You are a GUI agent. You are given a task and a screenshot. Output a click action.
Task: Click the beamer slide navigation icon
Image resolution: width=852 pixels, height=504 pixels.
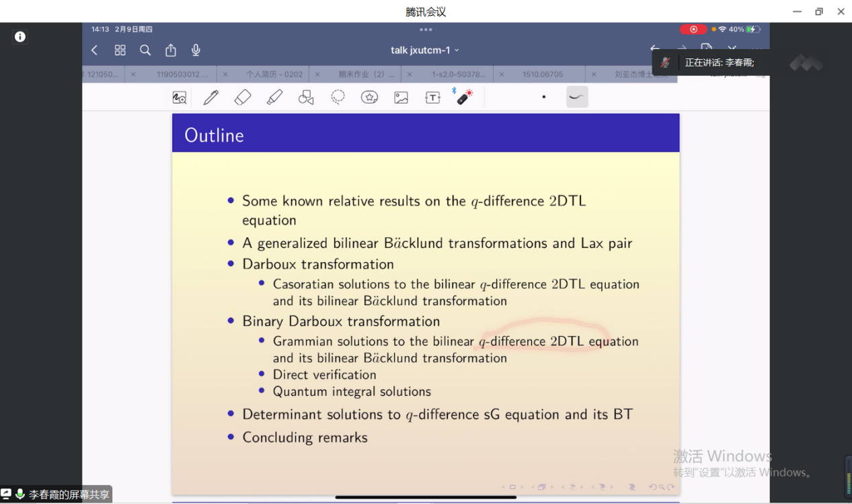tap(512, 487)
